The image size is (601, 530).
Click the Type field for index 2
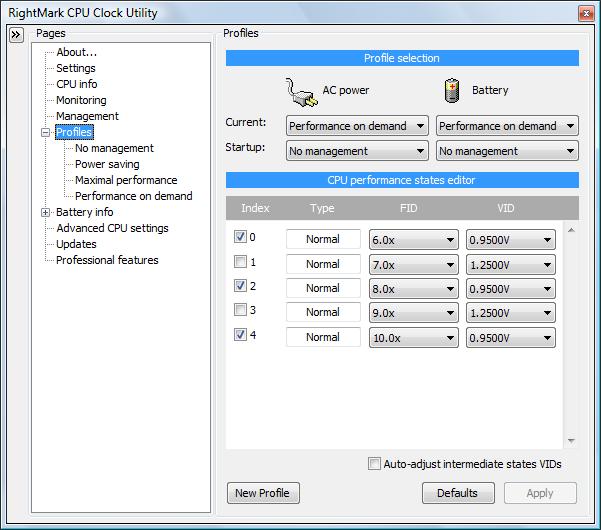(323, 288)
